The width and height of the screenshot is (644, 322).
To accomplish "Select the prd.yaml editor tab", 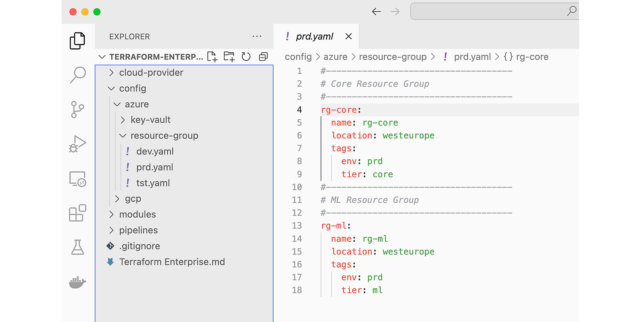I will point(316,36).
